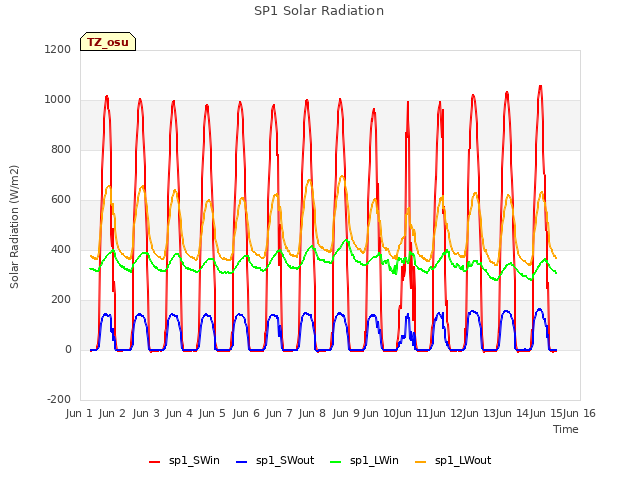Click the Jun 16 x-axis tick label
Viewport: 640px width, 480px height.
[x=579, y=413]
